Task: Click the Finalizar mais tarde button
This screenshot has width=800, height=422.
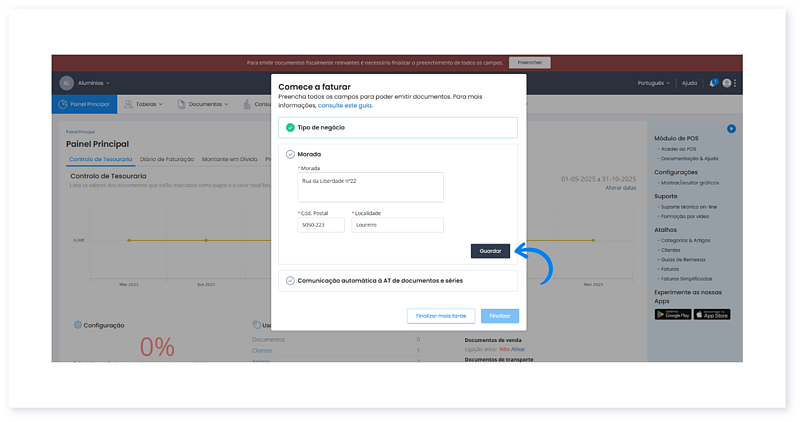Action: (x=441, y=316)
